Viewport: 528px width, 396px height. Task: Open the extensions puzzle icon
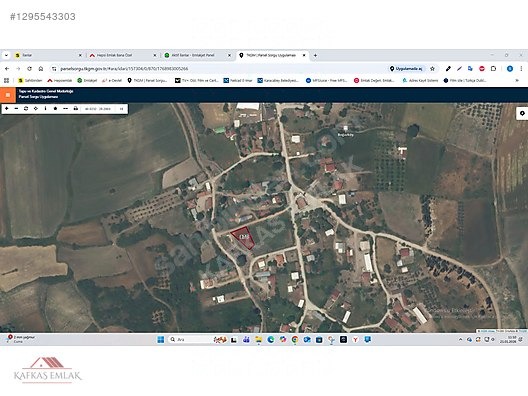(x=493, y=69)
